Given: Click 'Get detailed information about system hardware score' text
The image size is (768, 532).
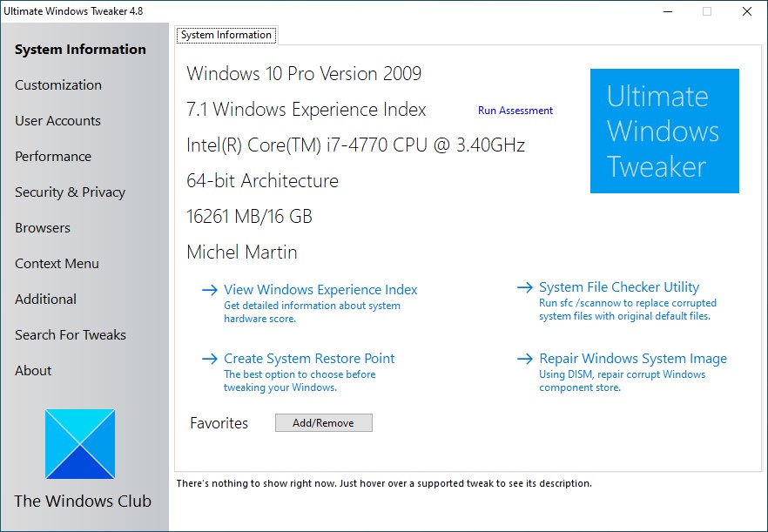Looking at the screenshot, I should pos(312,312).
